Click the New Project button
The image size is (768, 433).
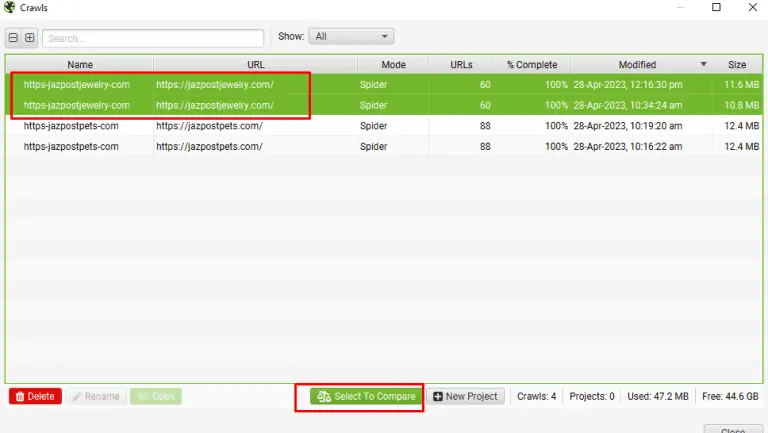pyautogui.click(x=465, y=396)
